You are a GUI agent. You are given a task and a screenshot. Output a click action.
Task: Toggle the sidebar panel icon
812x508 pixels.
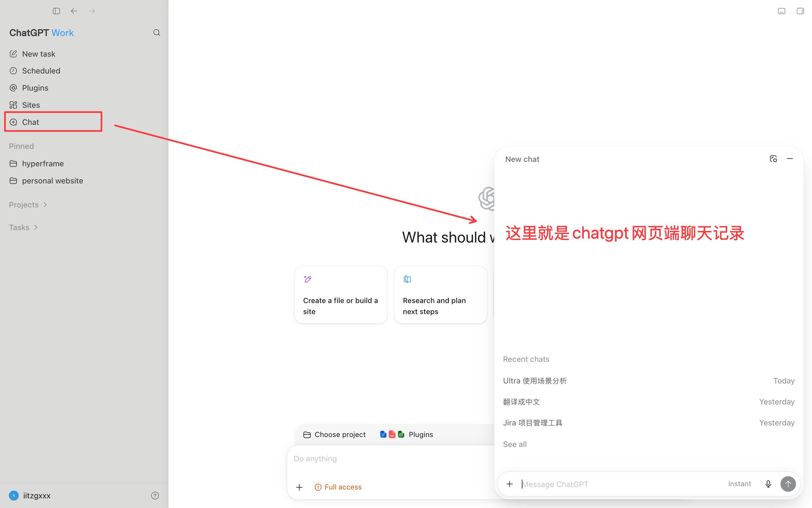56,11
